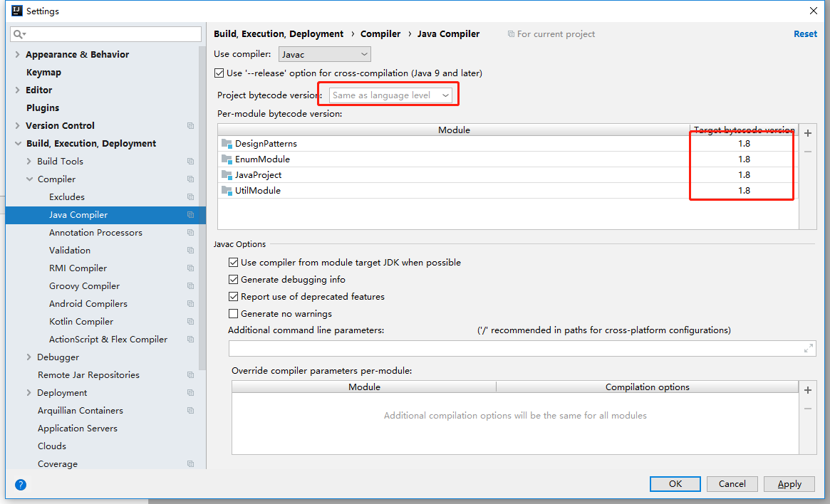
Task: Click the Reset link
Action: point(805,33)
